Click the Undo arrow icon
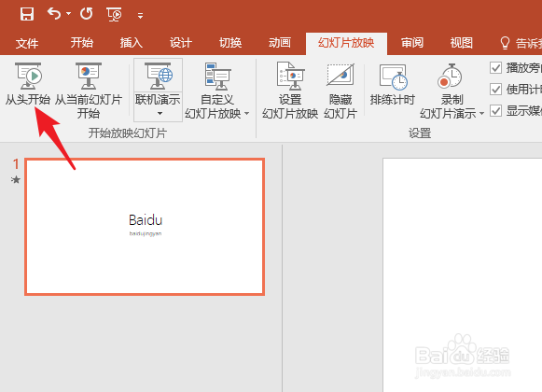 [x=54, y=14]
